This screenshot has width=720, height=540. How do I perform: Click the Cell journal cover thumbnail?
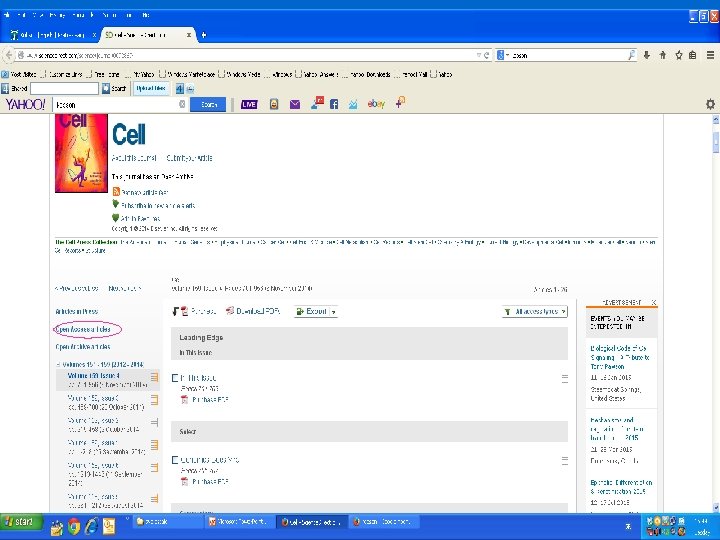[81, 153]
